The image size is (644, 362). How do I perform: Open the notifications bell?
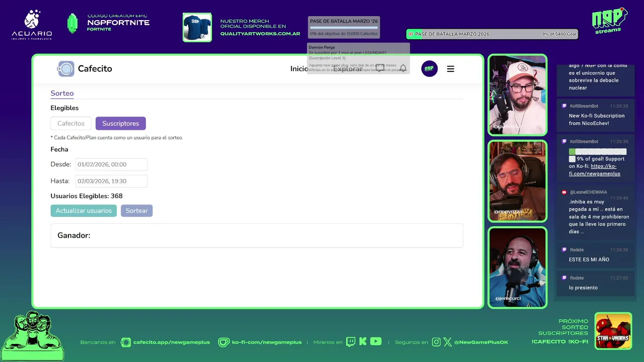[x=403, y=68]
